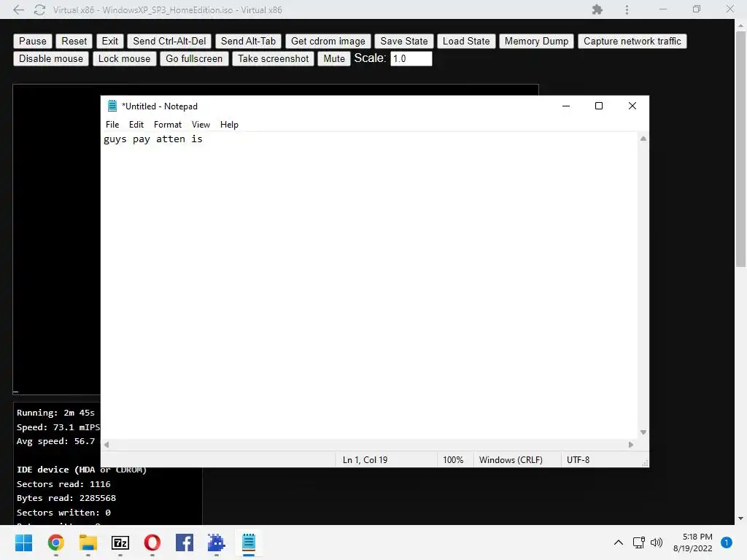747x560 pixels.
Task: Click the Exit button
Action: click(109, 41)
